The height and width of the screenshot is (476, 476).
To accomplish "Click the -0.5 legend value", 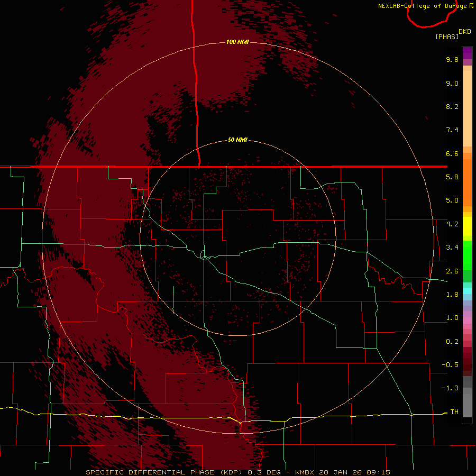I will tap(450, 364).
